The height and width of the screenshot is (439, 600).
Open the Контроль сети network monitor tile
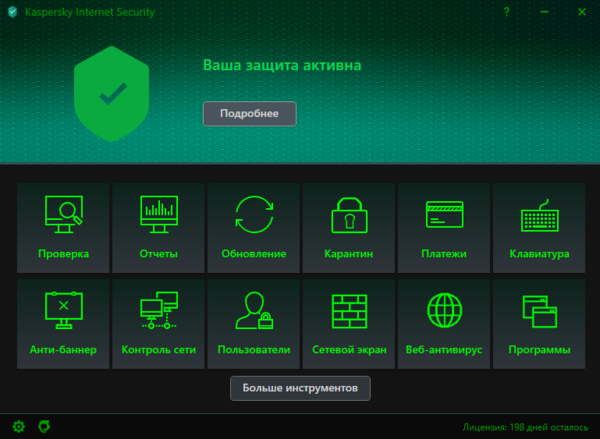[x=158, y=324]
